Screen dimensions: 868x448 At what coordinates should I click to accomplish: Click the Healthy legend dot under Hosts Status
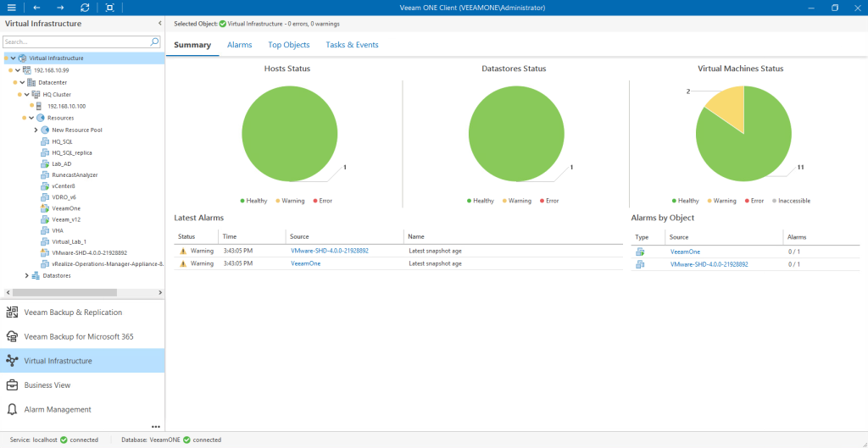(x=242, y=201)
